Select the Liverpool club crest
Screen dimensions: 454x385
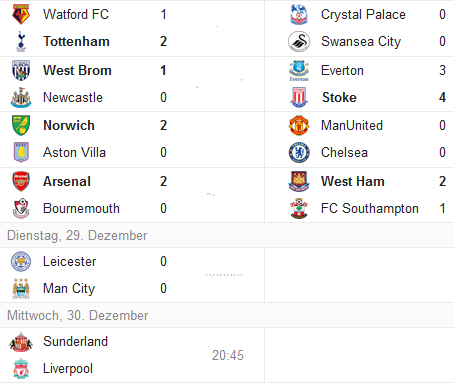21,369
